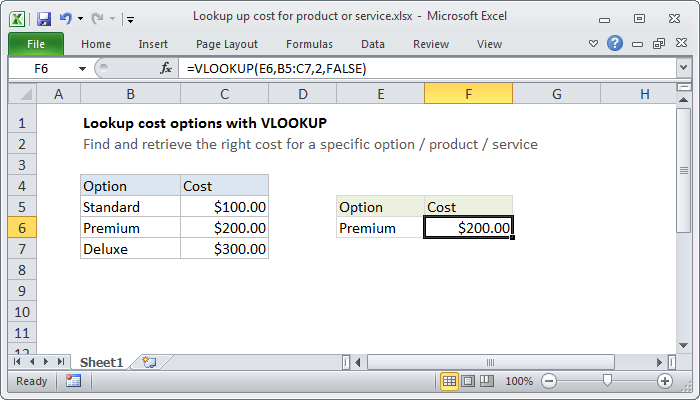Expand the Name Box dropdown arrow
Screen dimensions: 700x400
tap(82, 69)
